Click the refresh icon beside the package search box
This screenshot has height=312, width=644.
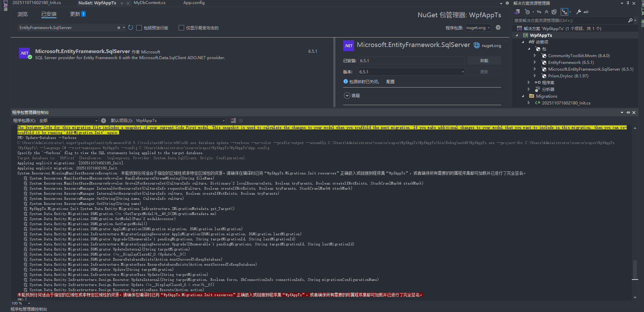pos(131,28)
